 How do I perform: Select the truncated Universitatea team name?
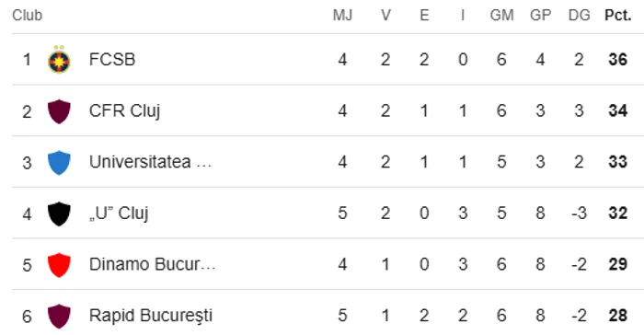click(x=150, y=162)
